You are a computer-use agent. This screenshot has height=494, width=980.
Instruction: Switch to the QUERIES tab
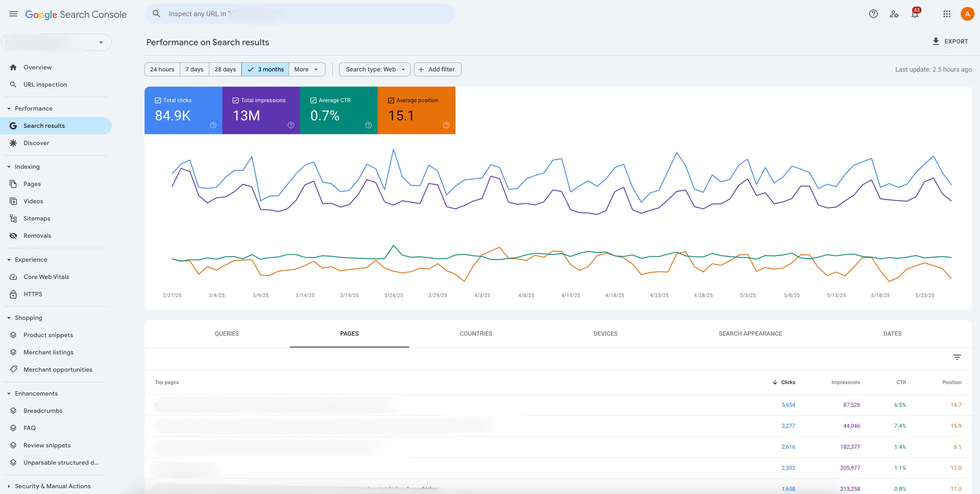click(227, 334)
